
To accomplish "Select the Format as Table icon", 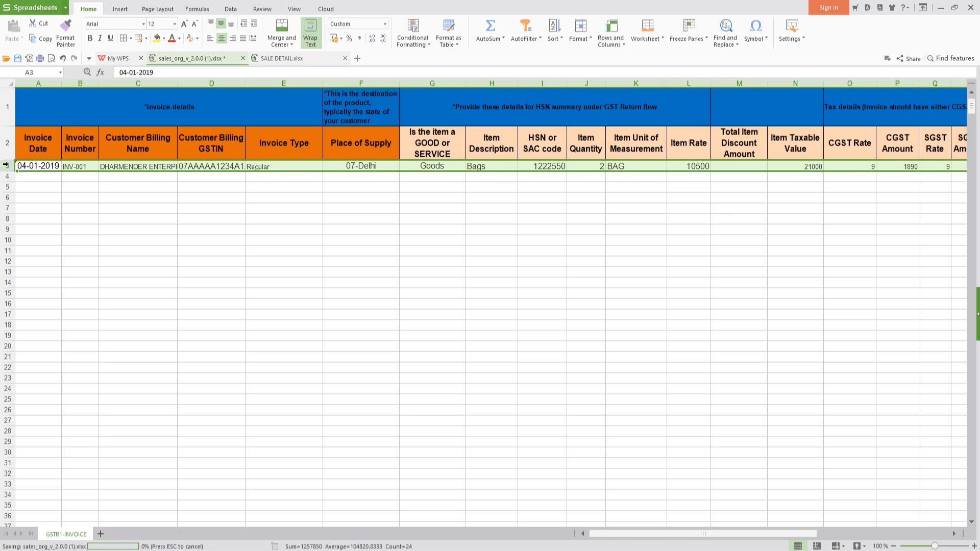I will pyautogui.click(x=447, y=26).
